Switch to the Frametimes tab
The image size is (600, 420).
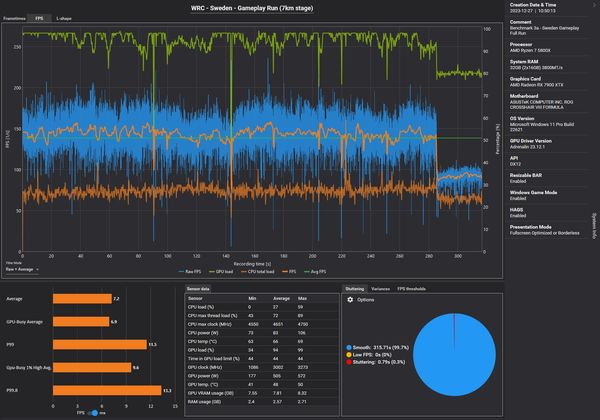pyautogui.click(x=14, y=18)
